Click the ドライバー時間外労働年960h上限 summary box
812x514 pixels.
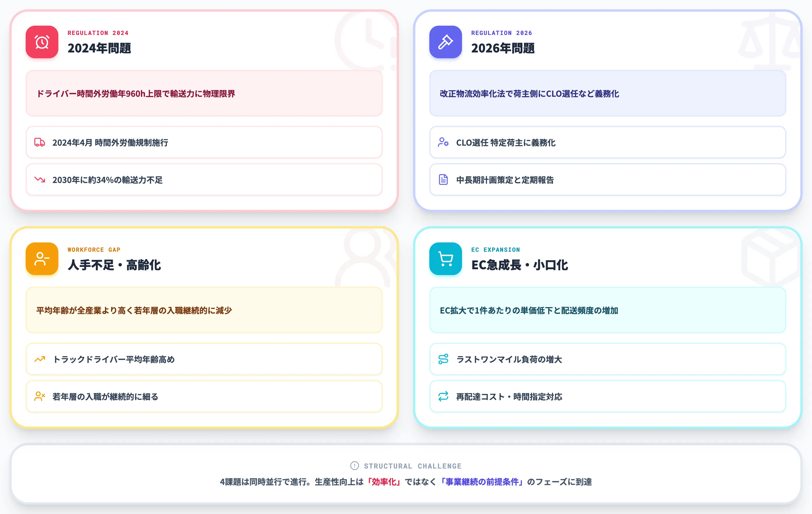204,93
